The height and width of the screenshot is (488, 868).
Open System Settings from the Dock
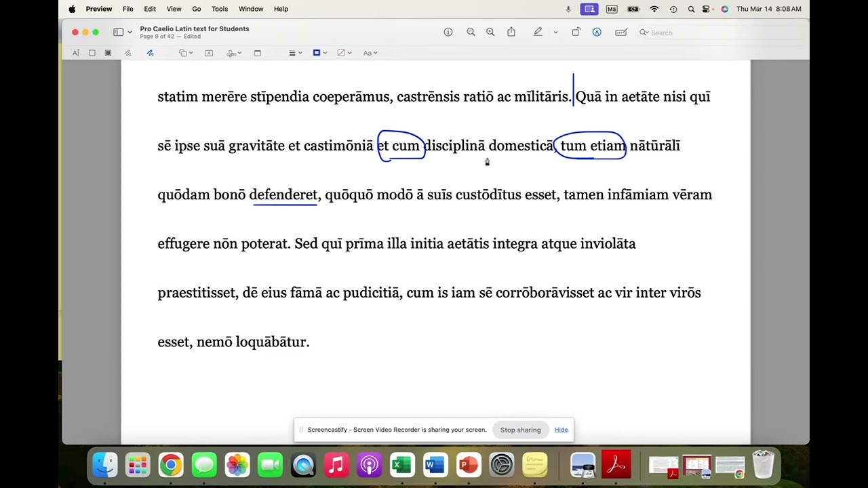[x=502, y=465]
